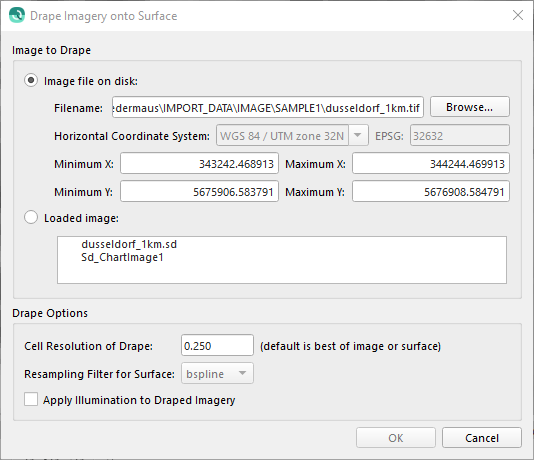
Task: Click the Maximum Y value field
Action: [x=431, y=192]
